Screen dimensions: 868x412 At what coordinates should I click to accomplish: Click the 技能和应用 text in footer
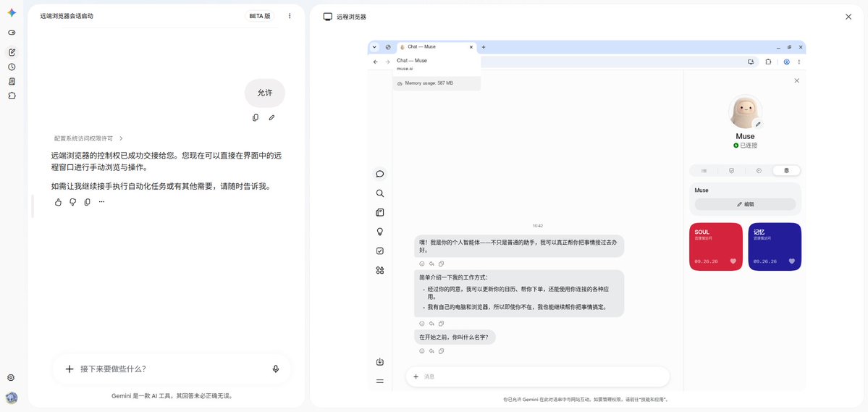[x=653, y=399]
